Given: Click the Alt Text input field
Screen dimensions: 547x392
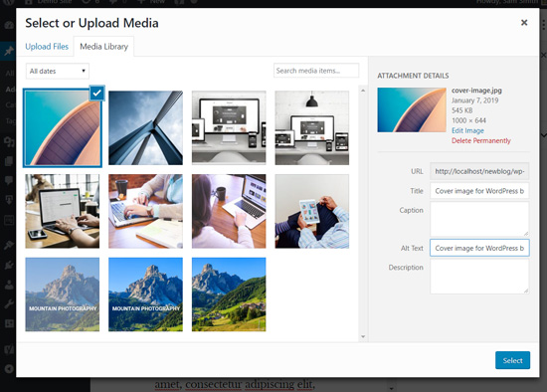Looking at the screenshot, I should pos(479,248).
